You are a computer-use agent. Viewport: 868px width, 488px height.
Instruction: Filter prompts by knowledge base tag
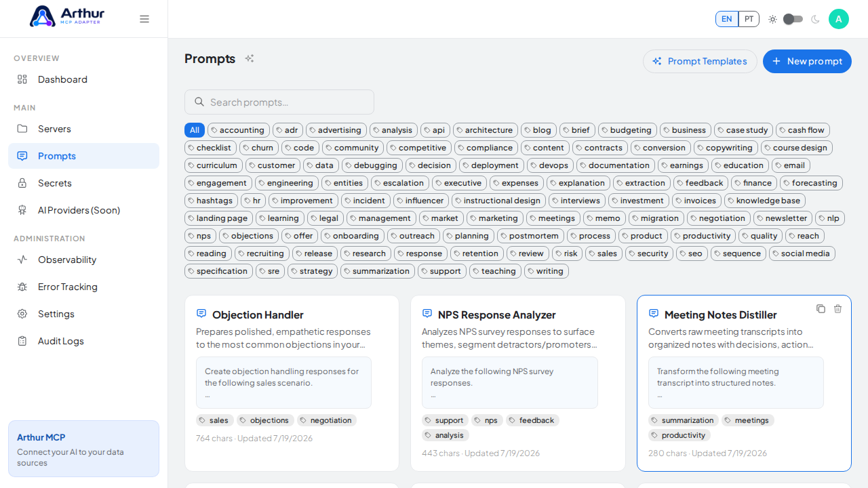[x=765, y=201]
